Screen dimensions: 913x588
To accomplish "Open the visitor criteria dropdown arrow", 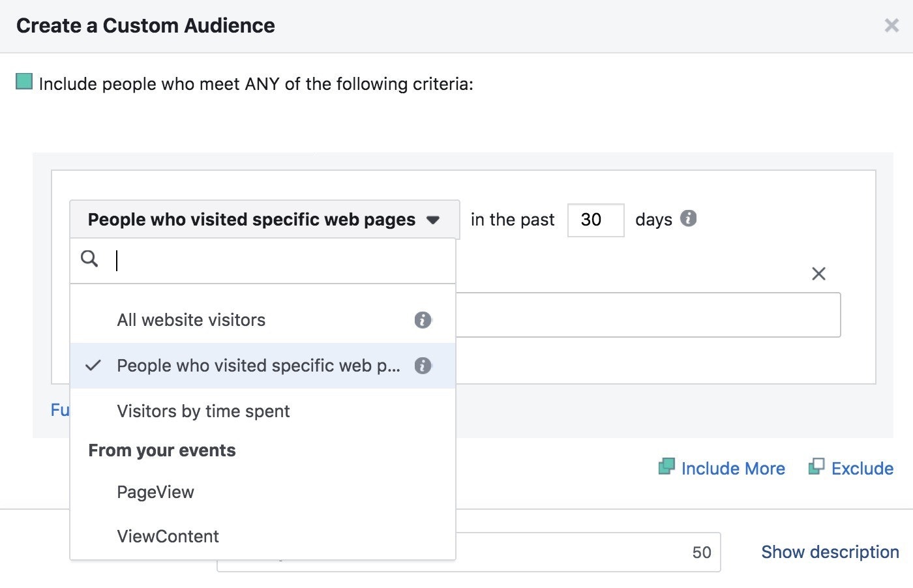I will tap(433, 220).
